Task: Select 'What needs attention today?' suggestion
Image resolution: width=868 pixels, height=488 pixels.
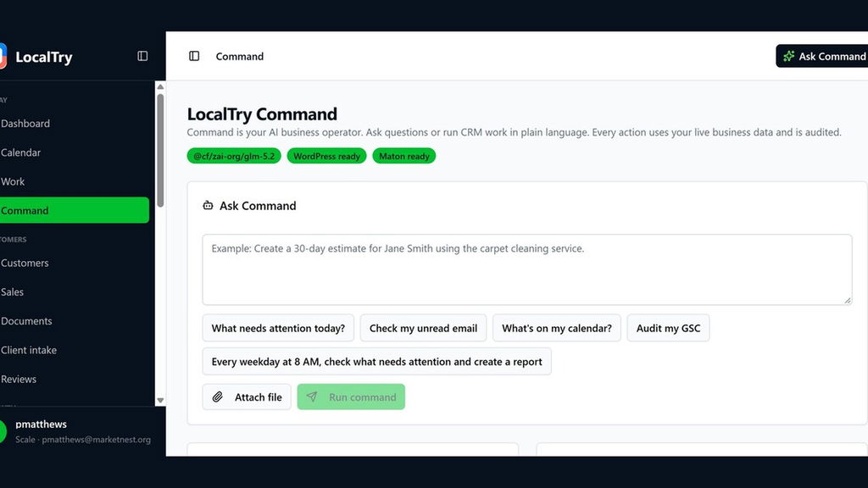Action: coord(278,328)
